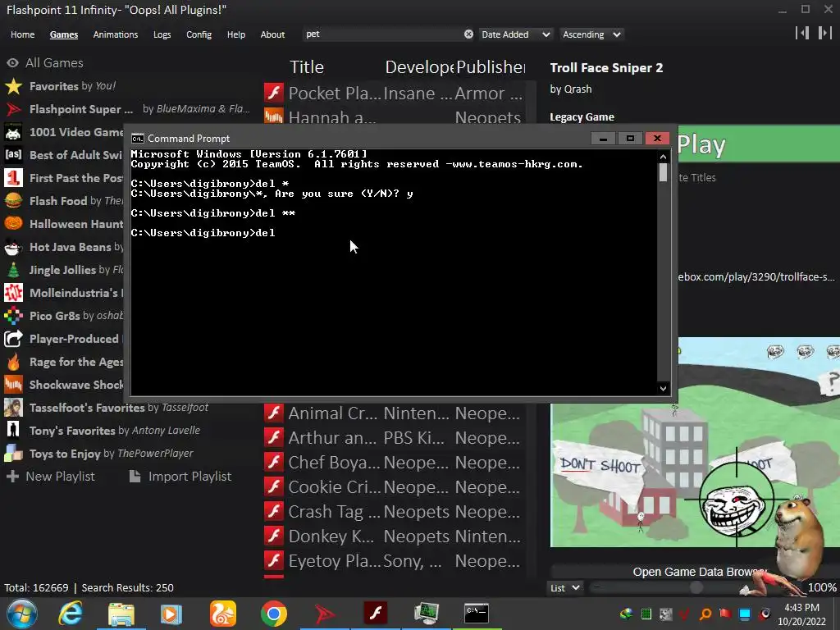Click the Flash Player taskbar icon
Viewport: 840px width, 630px height.
(x=376, y=613)
